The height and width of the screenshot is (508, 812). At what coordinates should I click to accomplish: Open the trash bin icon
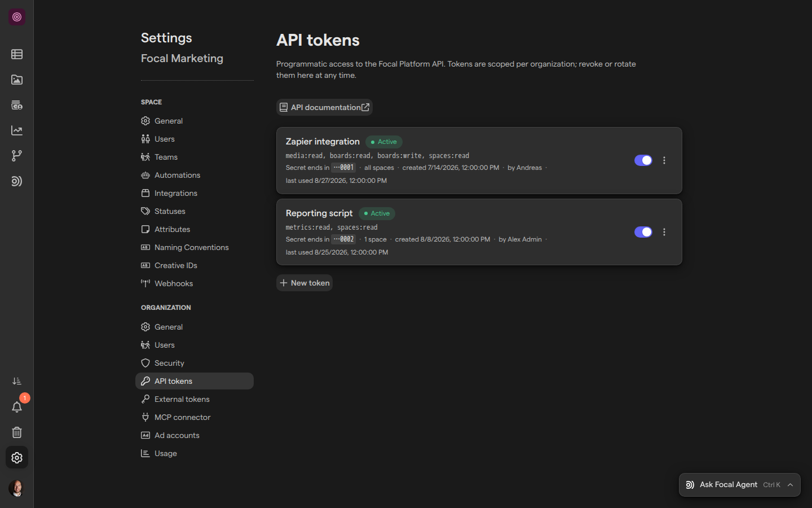17,432
